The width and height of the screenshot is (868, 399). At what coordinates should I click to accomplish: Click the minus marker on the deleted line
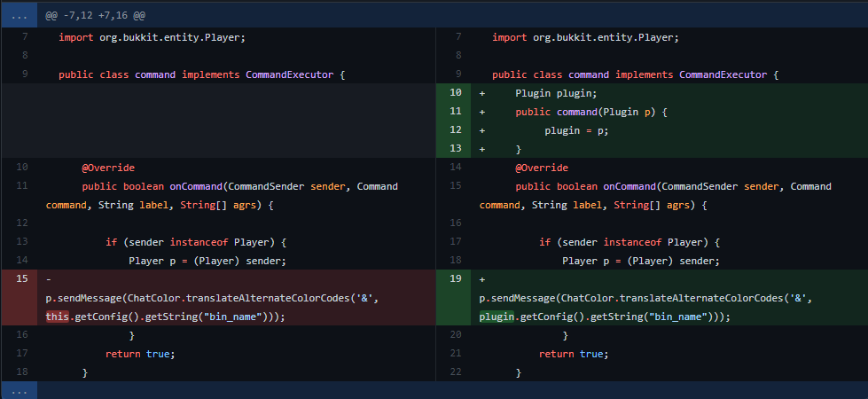click(x=49, y=279)
